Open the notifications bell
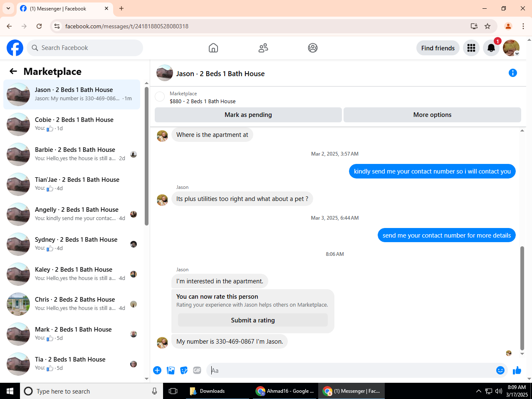The width and height of the screenshot is (532, 399). pos(491,48)
